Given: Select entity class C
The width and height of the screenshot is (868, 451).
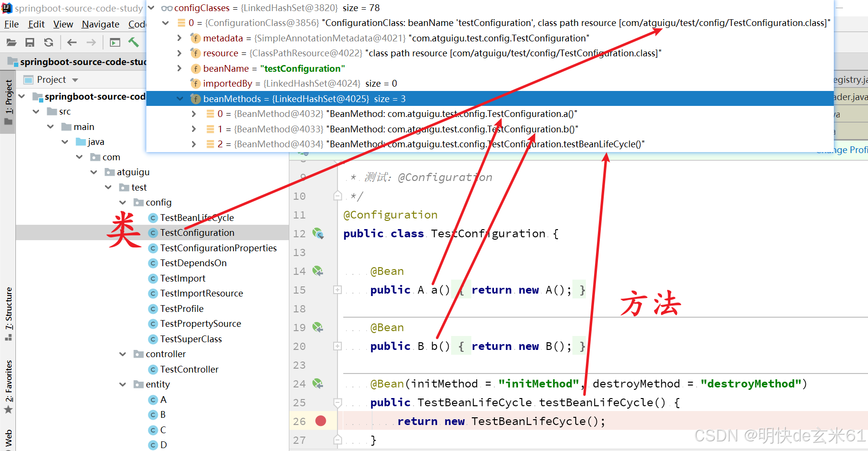Looking at the screenshot, I should pos(163,430).
